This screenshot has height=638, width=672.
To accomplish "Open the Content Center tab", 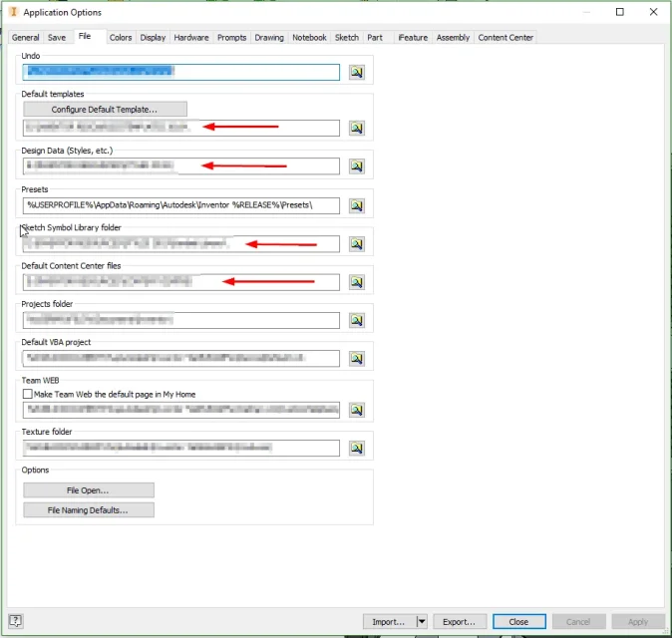I will pos(505,37).
